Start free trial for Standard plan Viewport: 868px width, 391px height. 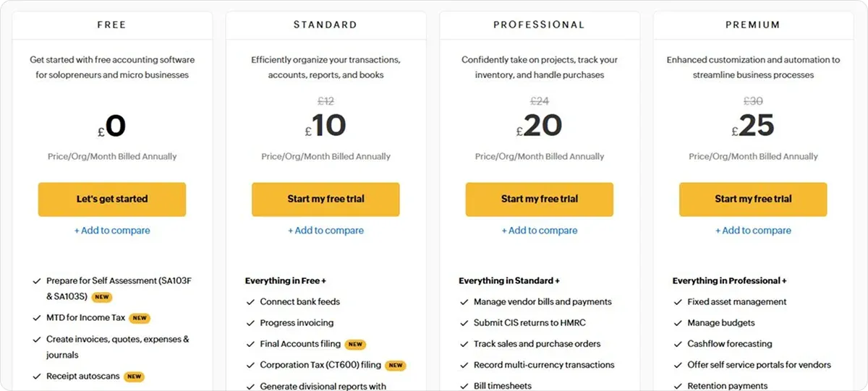[325, 199]
